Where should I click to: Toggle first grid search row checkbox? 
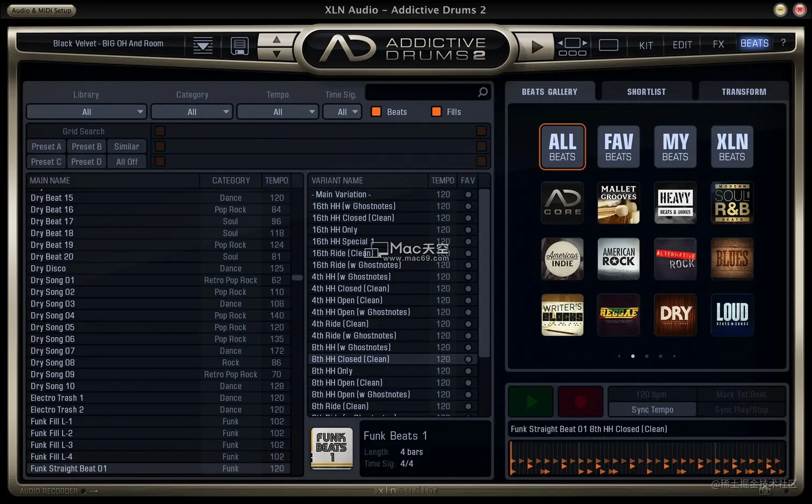pyautogui.click(x=160, y=131)
